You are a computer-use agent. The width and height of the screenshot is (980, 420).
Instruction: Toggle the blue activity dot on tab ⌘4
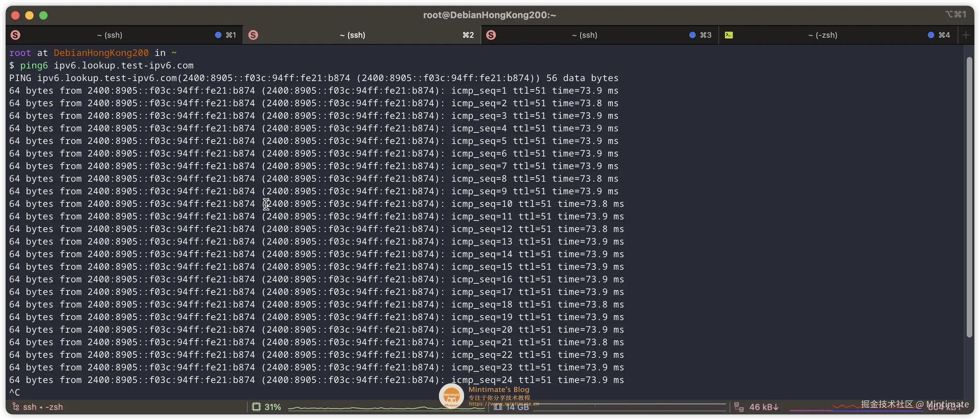pos(931,35)
